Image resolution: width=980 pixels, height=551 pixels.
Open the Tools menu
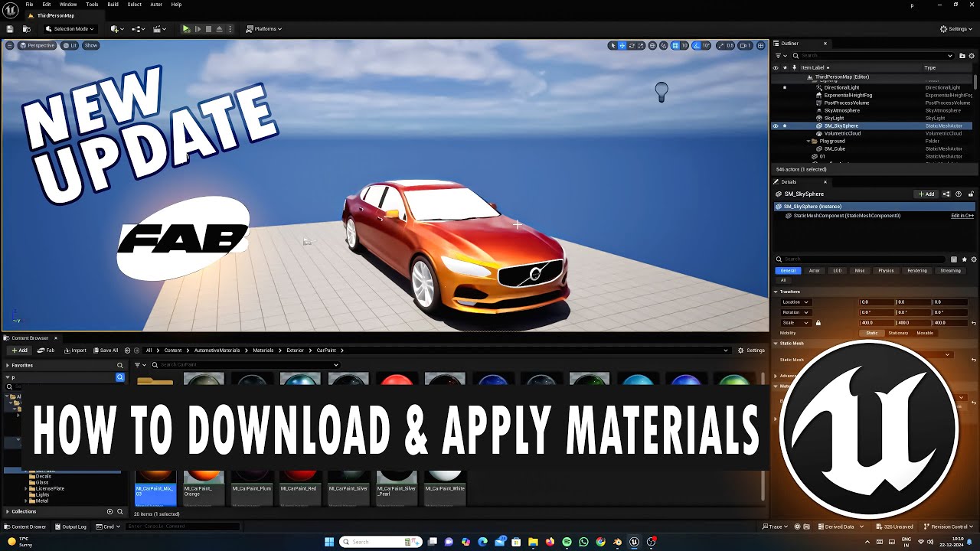pyautogui.click(x=92, y=5)
